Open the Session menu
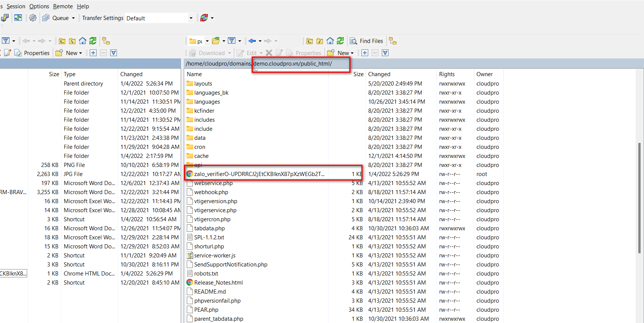This screenshot has height=323, width=644. [16, 6]
